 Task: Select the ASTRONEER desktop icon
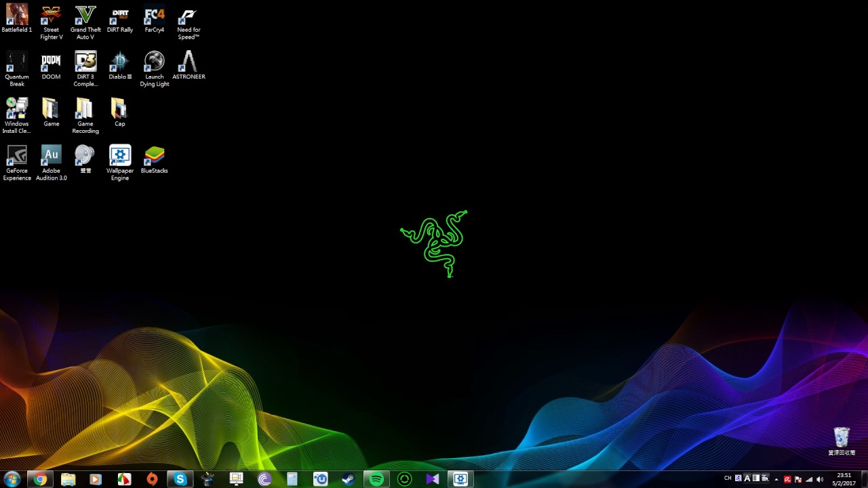pyautogui.click(x=189, y=66)
